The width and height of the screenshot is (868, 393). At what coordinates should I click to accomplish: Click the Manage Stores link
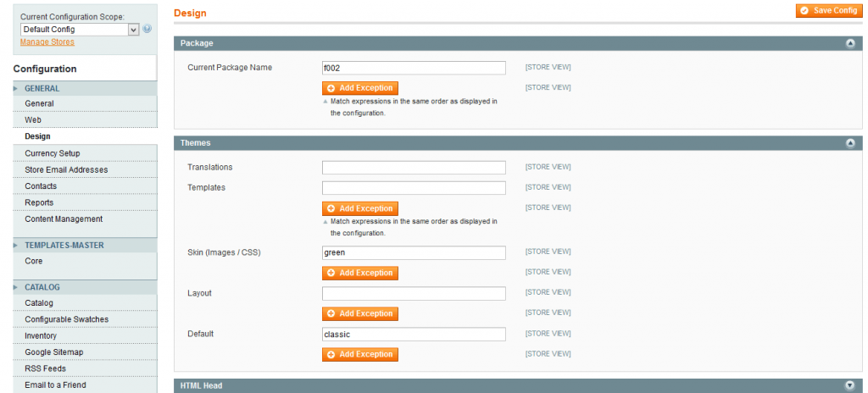pyautogui.click(x=47, y=42)
